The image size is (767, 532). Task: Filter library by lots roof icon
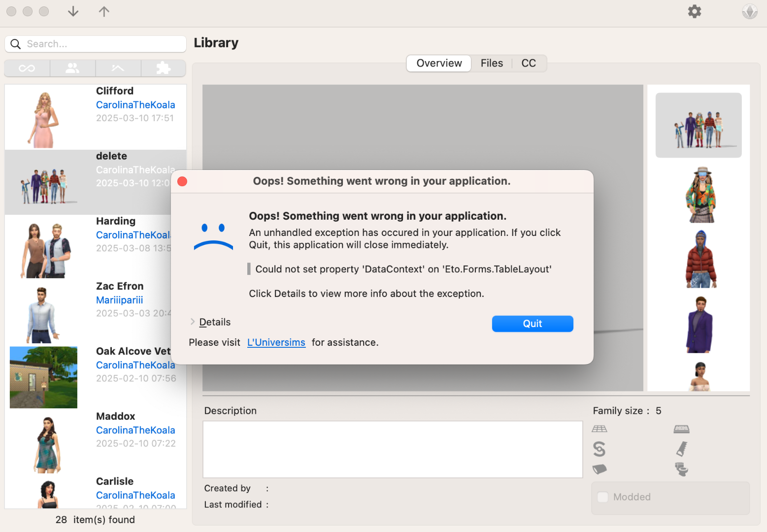[118, 68]
